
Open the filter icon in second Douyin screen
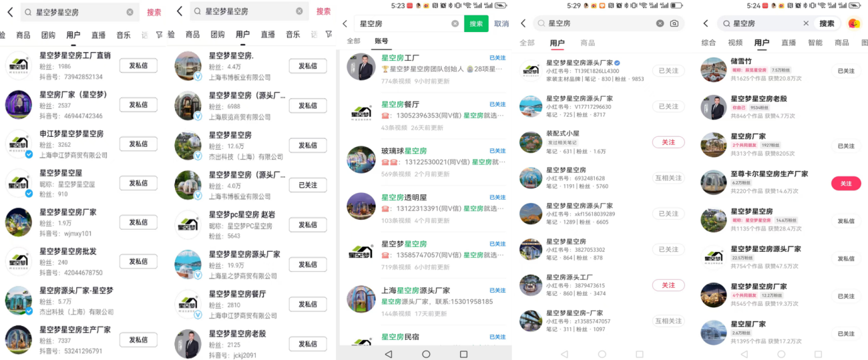pyautogui.click(x=329, y=35)
